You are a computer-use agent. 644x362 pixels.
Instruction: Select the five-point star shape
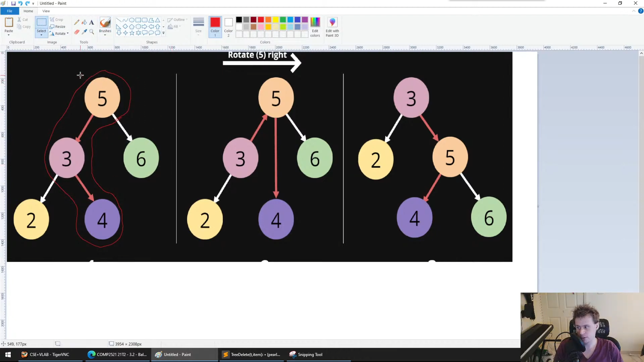point(132,33)
